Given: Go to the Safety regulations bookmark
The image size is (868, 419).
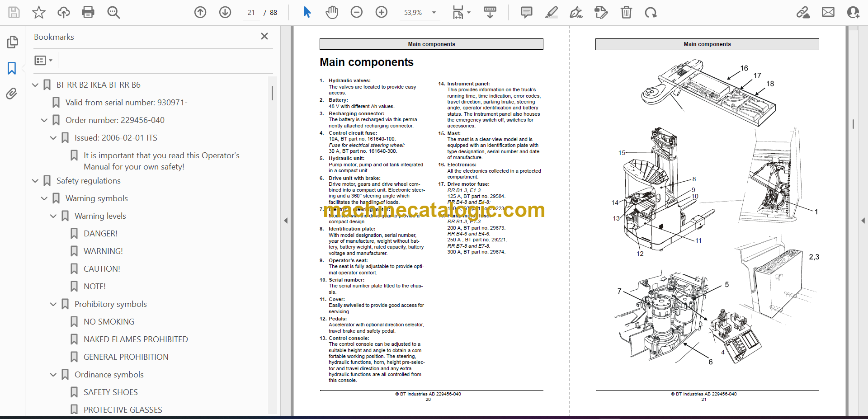Looking at the screenshot, I should [89, 181].
